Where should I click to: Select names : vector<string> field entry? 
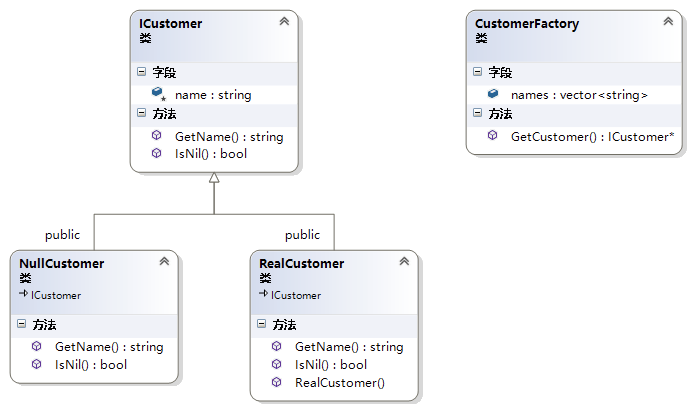(579, 94)
